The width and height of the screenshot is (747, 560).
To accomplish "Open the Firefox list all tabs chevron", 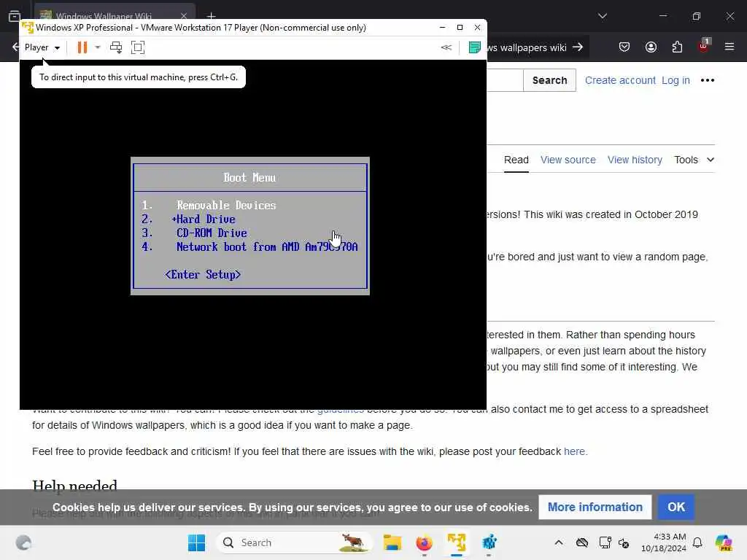I will pos(603,16).
